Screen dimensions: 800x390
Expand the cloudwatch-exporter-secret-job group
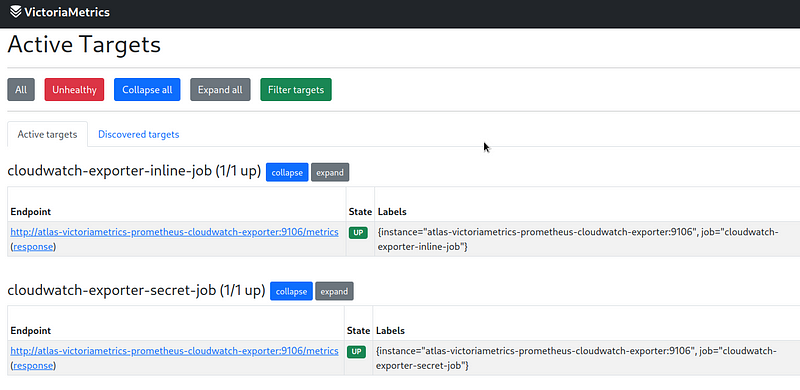334,291
